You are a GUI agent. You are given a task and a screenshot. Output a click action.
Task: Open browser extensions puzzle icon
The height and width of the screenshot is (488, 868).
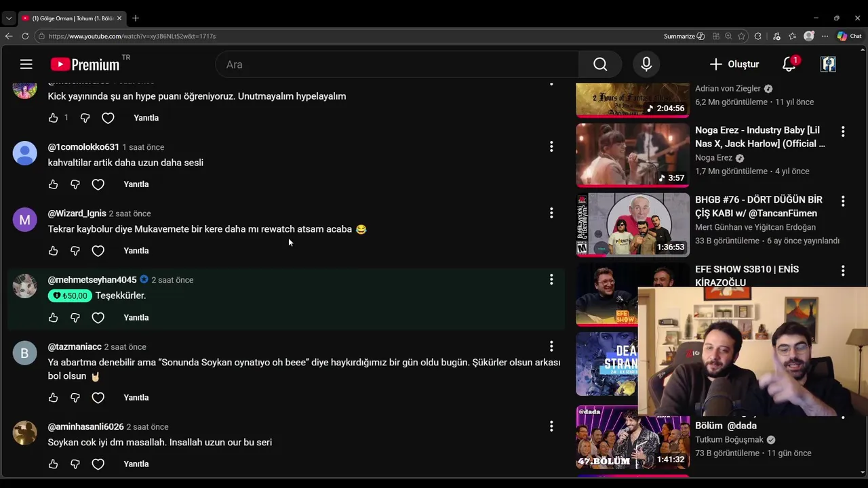758,36
